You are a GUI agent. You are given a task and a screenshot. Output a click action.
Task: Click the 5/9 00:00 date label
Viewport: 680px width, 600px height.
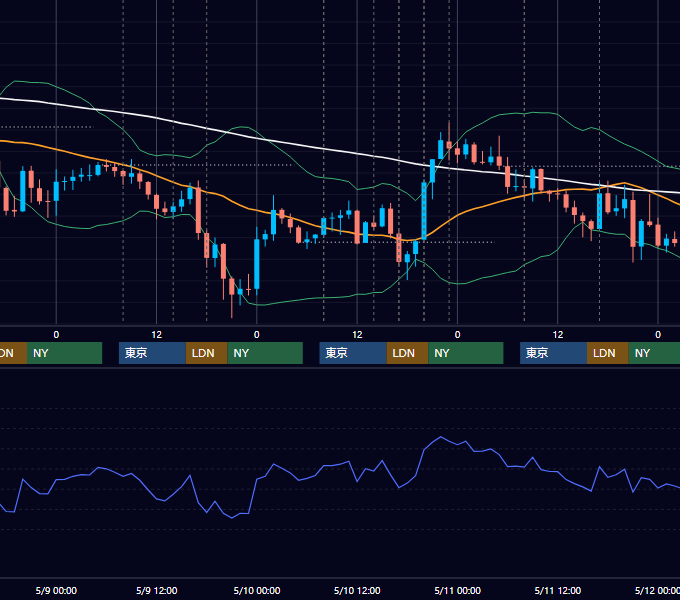point(56,590)
